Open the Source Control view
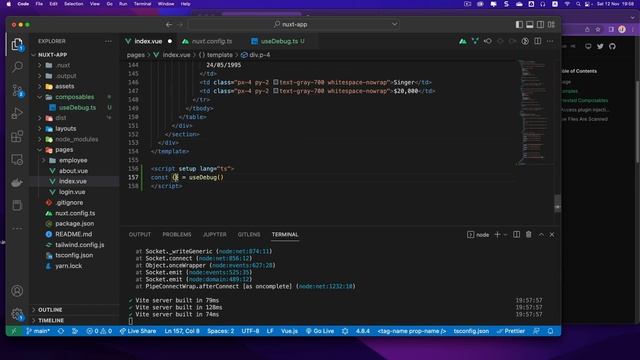The width and height of the screenshot is (640, 360). pos(17,90)
